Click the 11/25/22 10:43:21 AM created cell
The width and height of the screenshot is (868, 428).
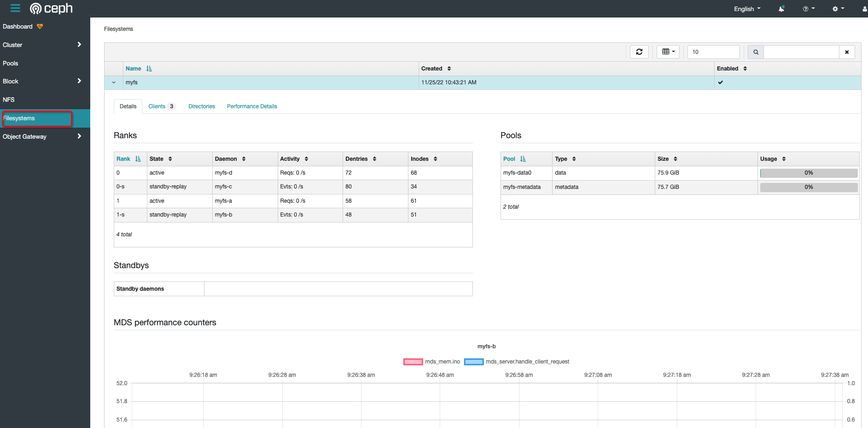[566, 82]
